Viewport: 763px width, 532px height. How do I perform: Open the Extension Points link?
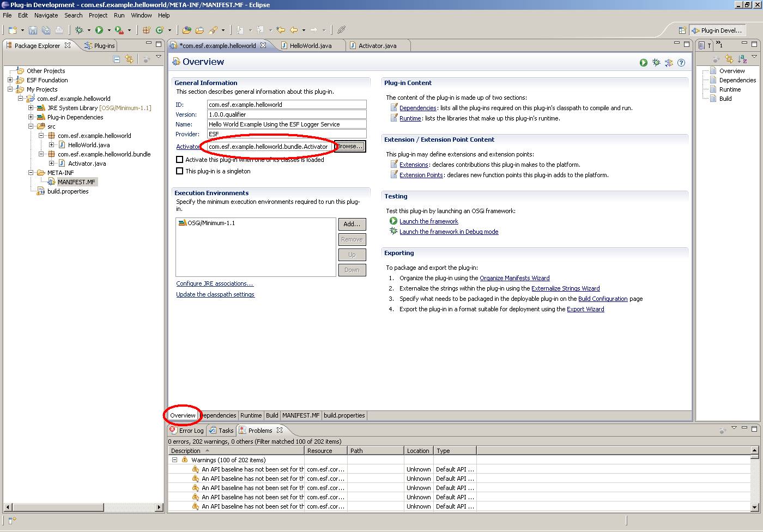[421, 175]
